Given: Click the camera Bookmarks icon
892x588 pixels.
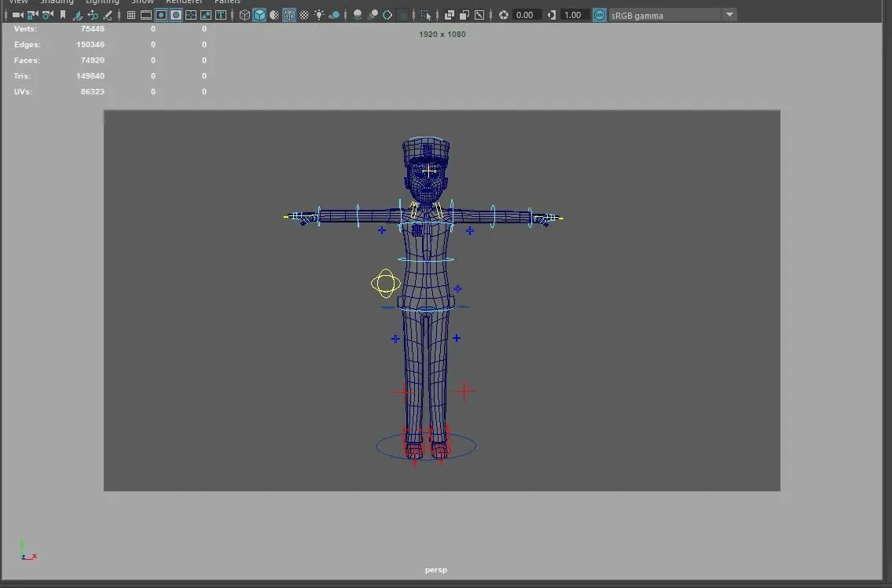Looking at the screenshot, I should [x=63, y=16].
